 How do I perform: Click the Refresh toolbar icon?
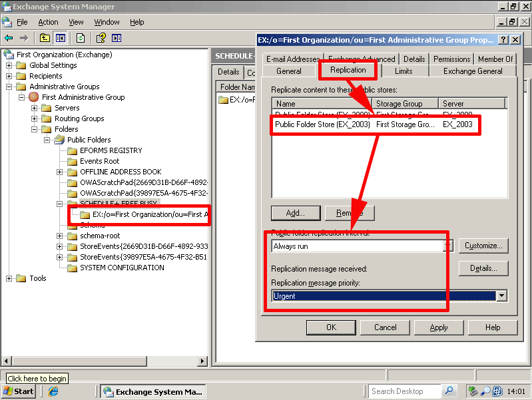coord(81,38)
